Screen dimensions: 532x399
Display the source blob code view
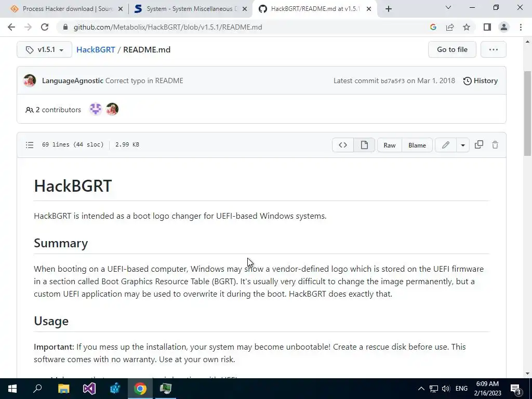click(343, 145)
